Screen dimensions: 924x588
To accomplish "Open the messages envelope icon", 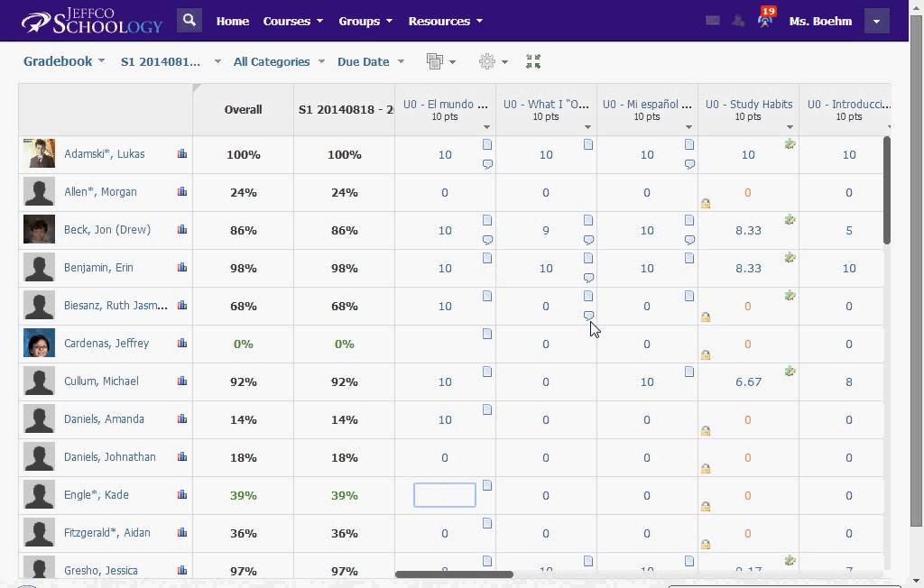I will coord(713,21).
